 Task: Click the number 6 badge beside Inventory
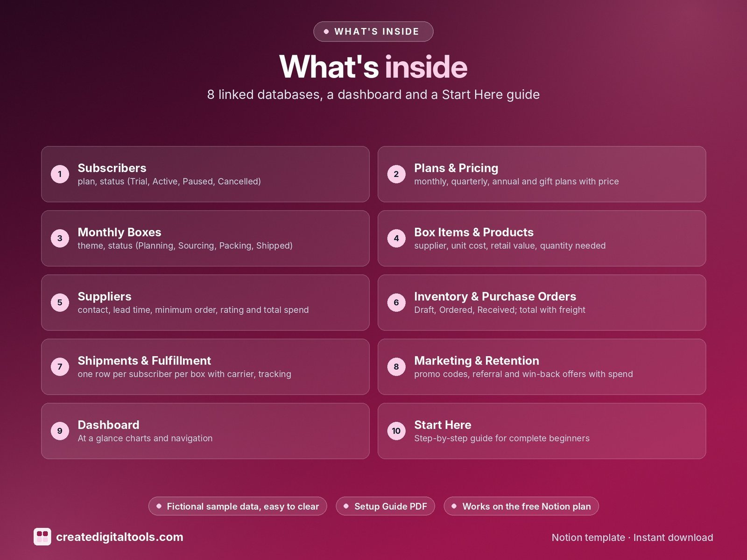pos(396,302)
